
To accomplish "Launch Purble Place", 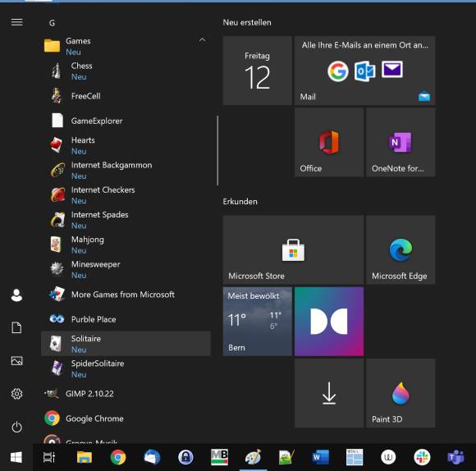I will click(x=126, y=319).
